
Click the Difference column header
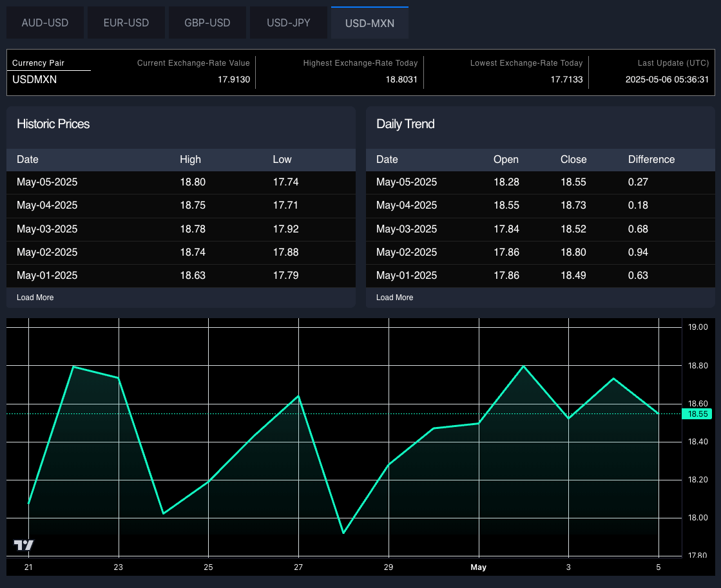point(651,160)
